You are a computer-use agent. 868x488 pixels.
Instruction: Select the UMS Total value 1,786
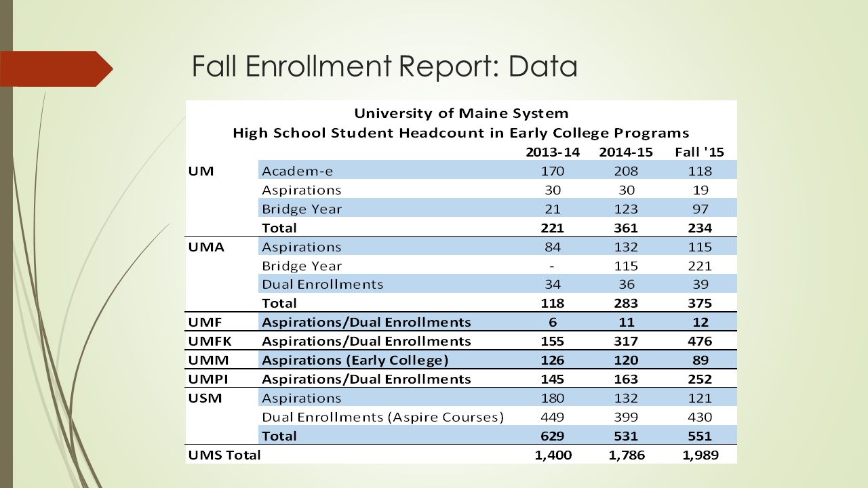625,455
